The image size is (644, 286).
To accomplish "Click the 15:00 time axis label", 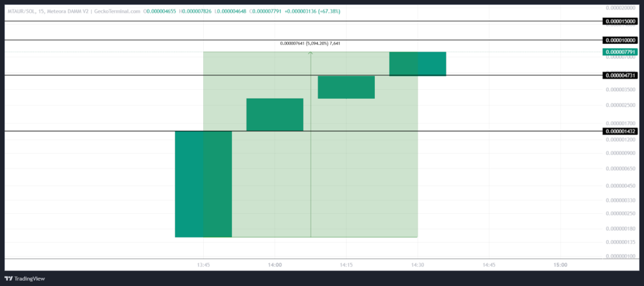I will click(x=560, y=265).
